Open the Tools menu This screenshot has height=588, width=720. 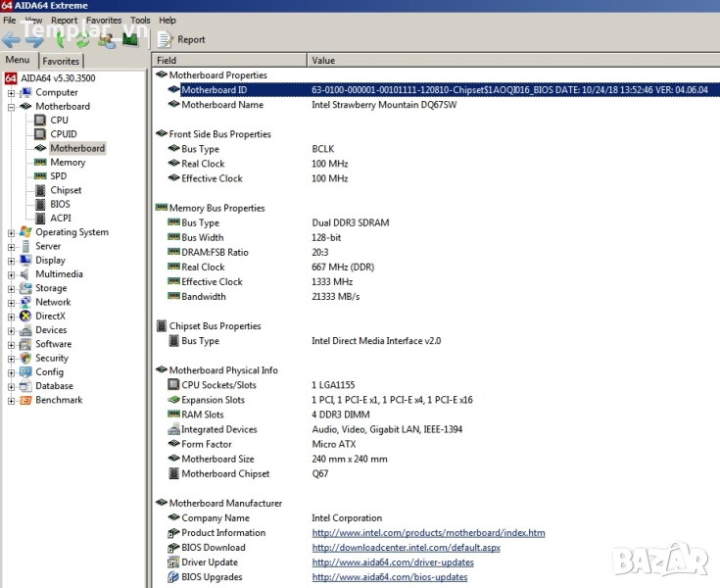point(140,20)
